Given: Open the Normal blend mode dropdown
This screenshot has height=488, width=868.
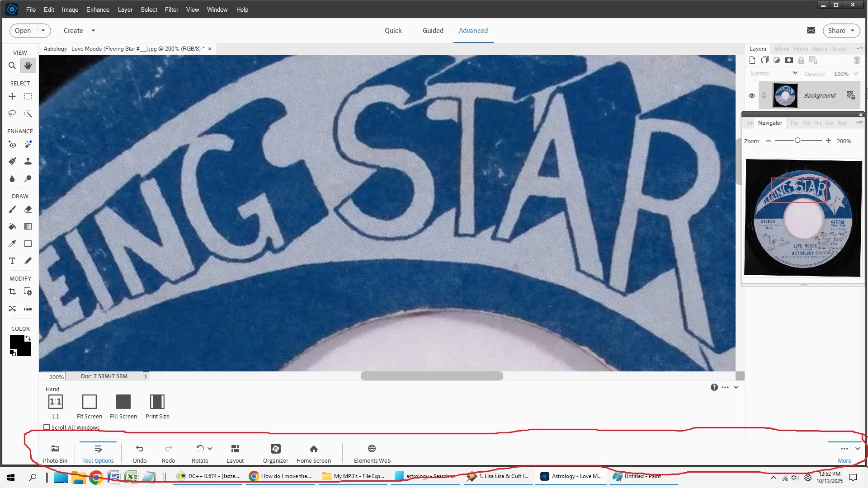Looking at the screenshot, I should (x=774, y=74).
